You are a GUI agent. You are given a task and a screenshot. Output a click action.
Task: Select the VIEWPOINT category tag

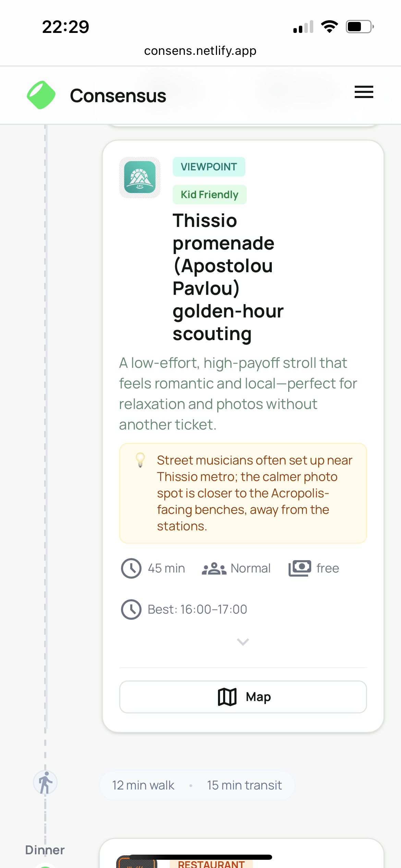click(x=209, y=167)
